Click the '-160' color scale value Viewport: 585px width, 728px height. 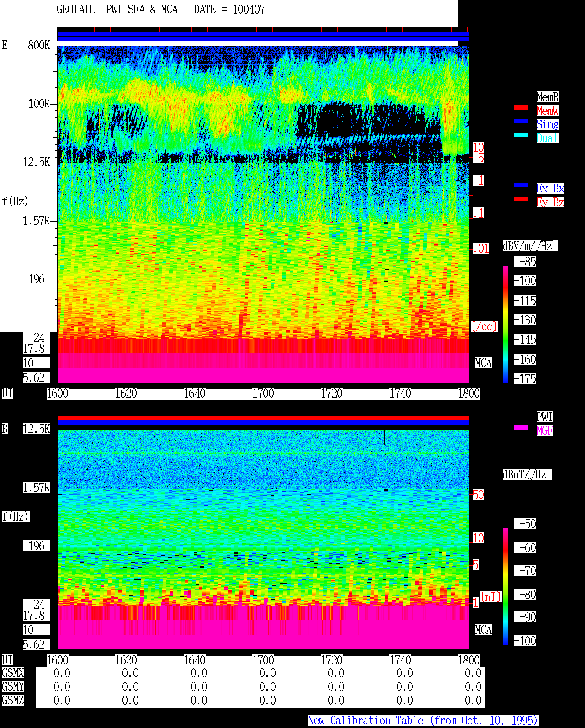(525, 360)
